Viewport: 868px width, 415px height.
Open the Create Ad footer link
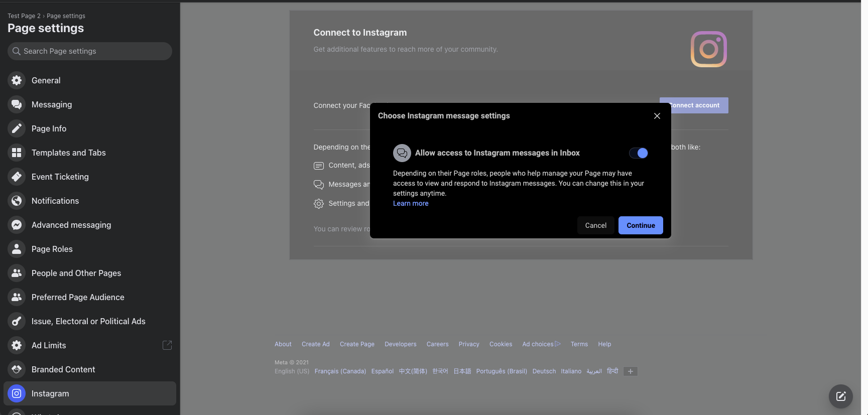click(x=316, y=344)
